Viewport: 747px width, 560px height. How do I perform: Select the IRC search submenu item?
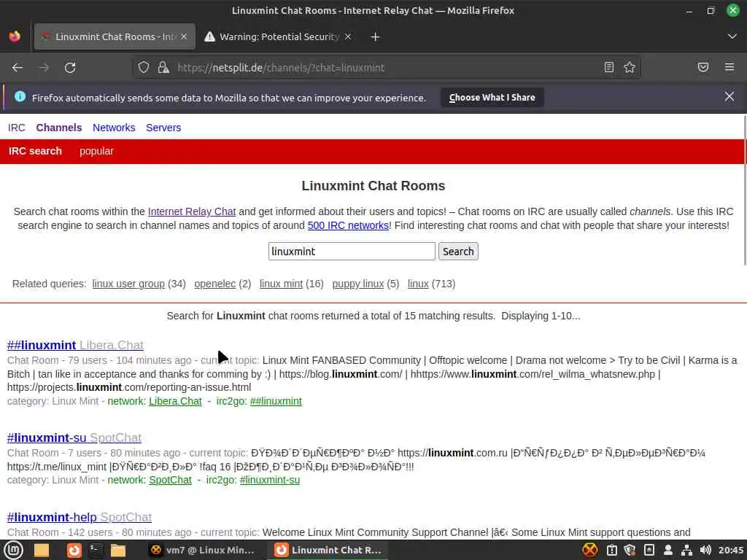[35, 151]
